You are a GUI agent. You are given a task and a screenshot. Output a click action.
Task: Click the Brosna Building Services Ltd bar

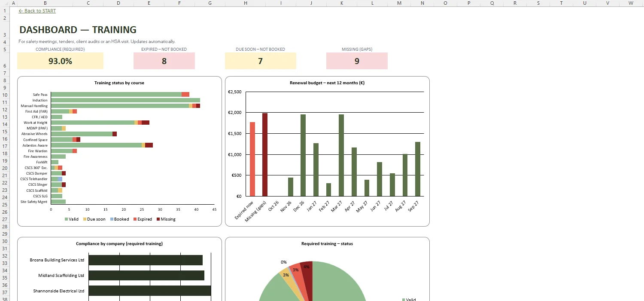pyautogui.click(x=146, y=260)
